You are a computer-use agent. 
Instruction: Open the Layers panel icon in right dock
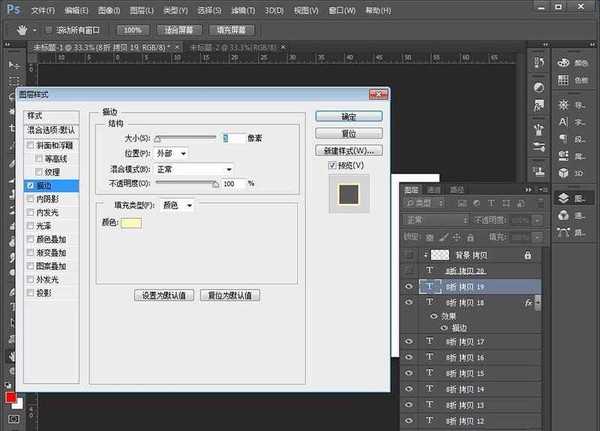(565, 199)
